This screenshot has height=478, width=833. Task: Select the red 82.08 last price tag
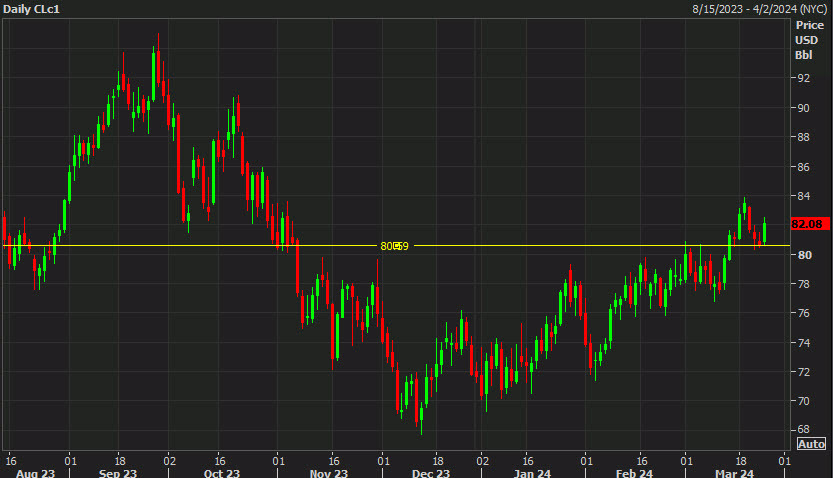[809, 224]
